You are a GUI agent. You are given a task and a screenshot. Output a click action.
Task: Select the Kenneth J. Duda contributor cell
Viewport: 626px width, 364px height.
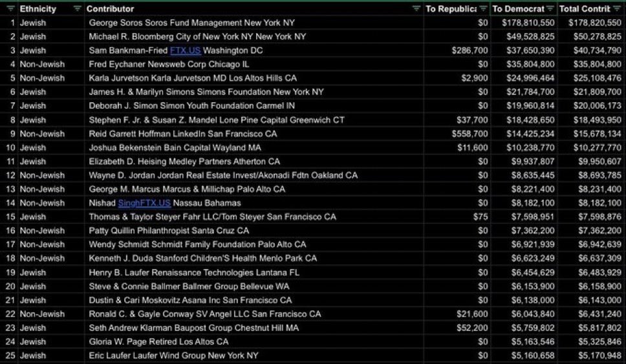click(254, 258)
